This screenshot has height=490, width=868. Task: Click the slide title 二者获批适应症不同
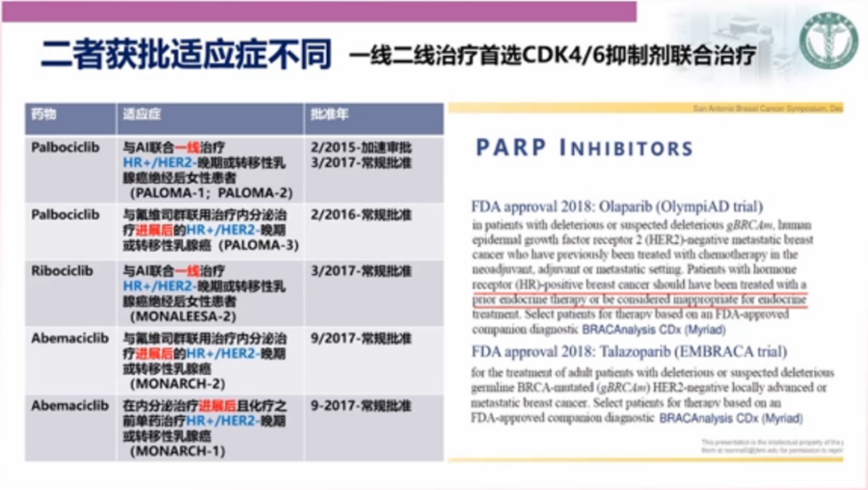[186, 55]
